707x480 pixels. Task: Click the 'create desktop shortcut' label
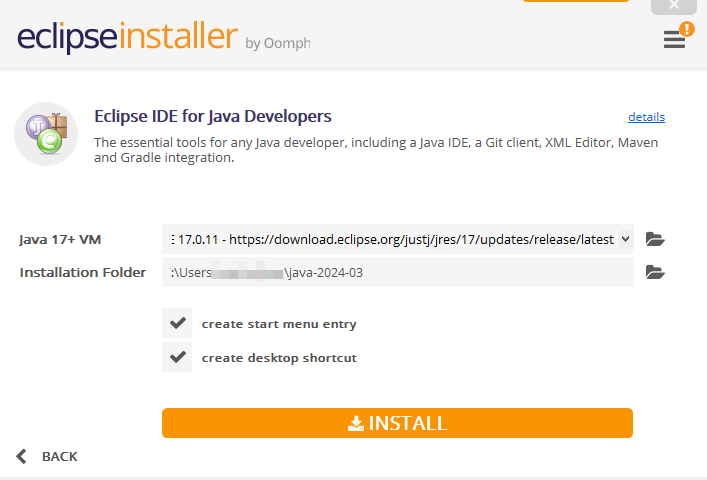(279, 357)
